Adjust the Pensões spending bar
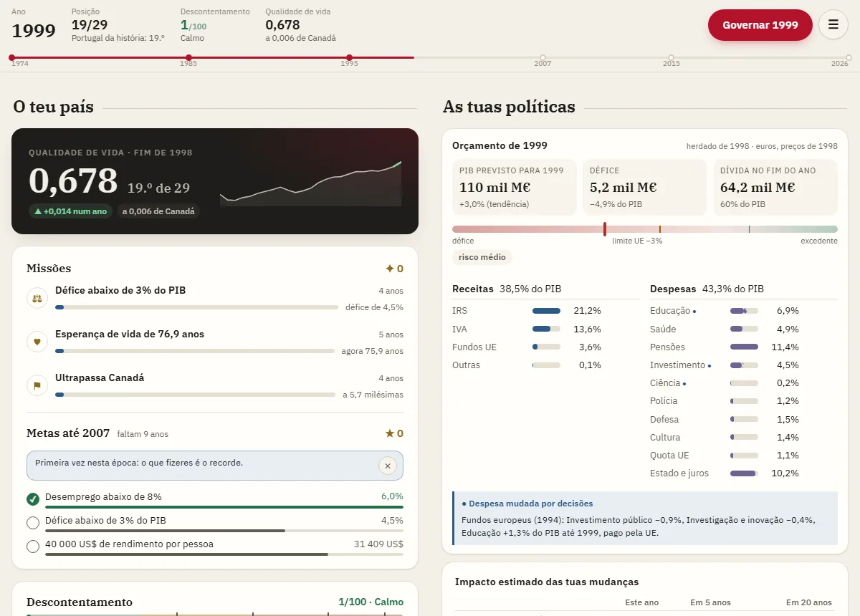The width and height of the screenshot is (860, 616). pyautogui.click(x=744, y=347)
